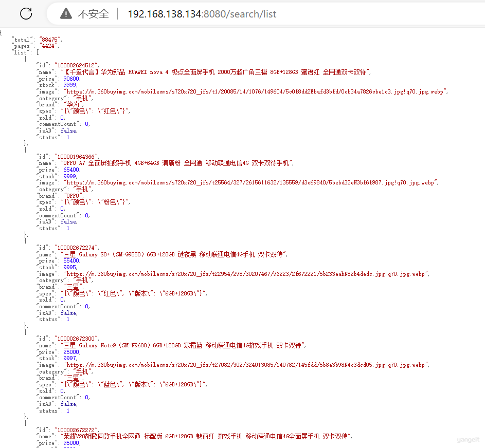Click the image URL ending in 5b8e3b98N4c3dcd05.jpg
485x448 pixels.
click(x=246, y=365)
